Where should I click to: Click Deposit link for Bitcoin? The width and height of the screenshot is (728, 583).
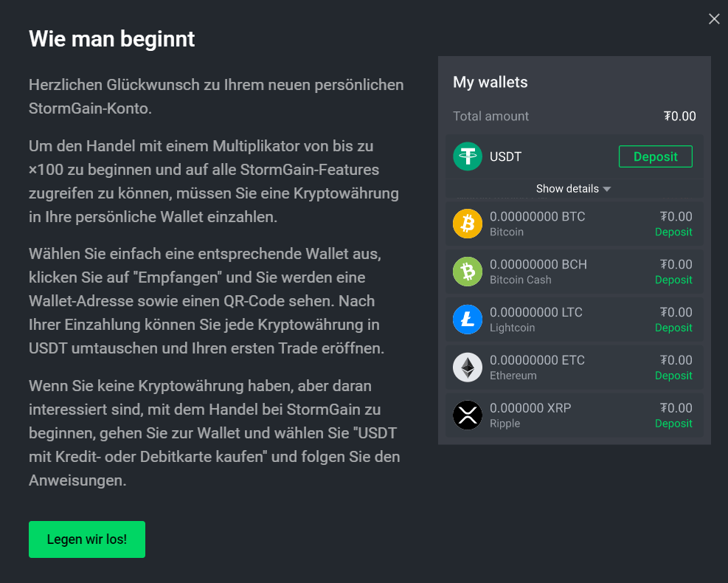click(x=673, y=232)
